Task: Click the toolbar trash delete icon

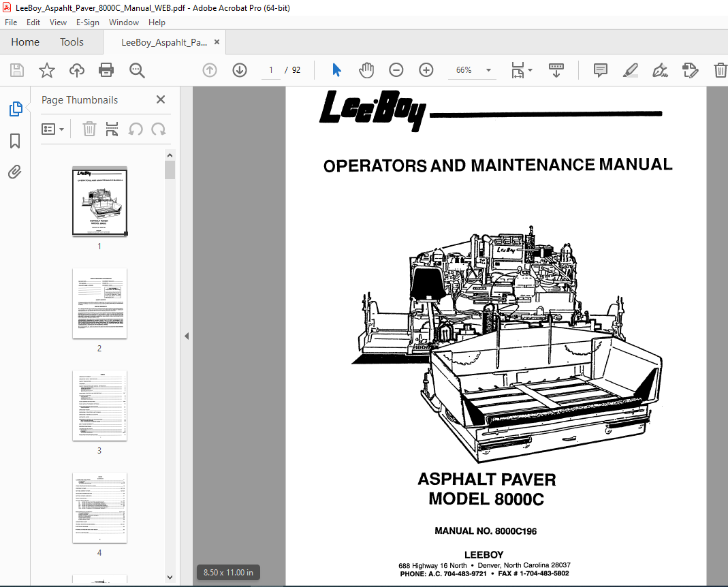Action: tap(720, 70)
